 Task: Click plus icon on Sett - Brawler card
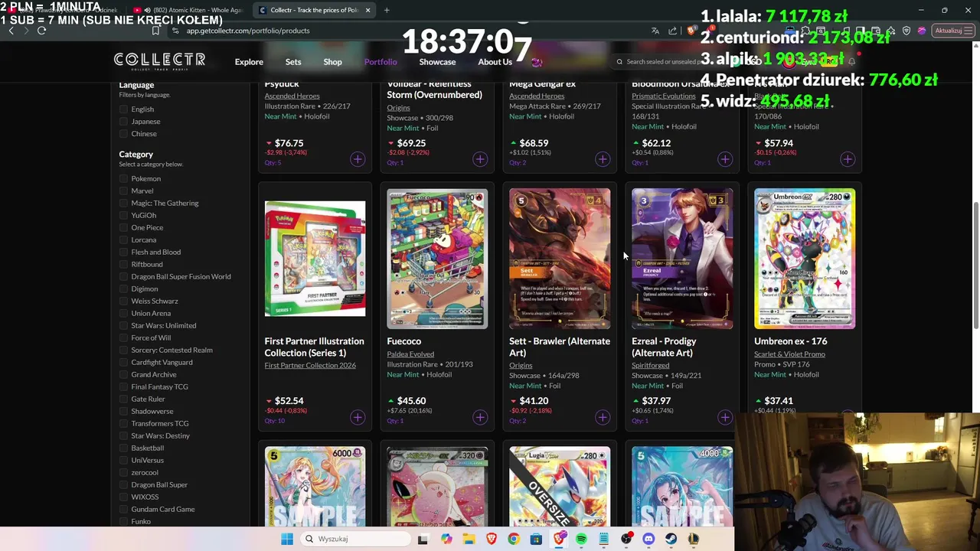pyautogui.click(x=603, y=417)
